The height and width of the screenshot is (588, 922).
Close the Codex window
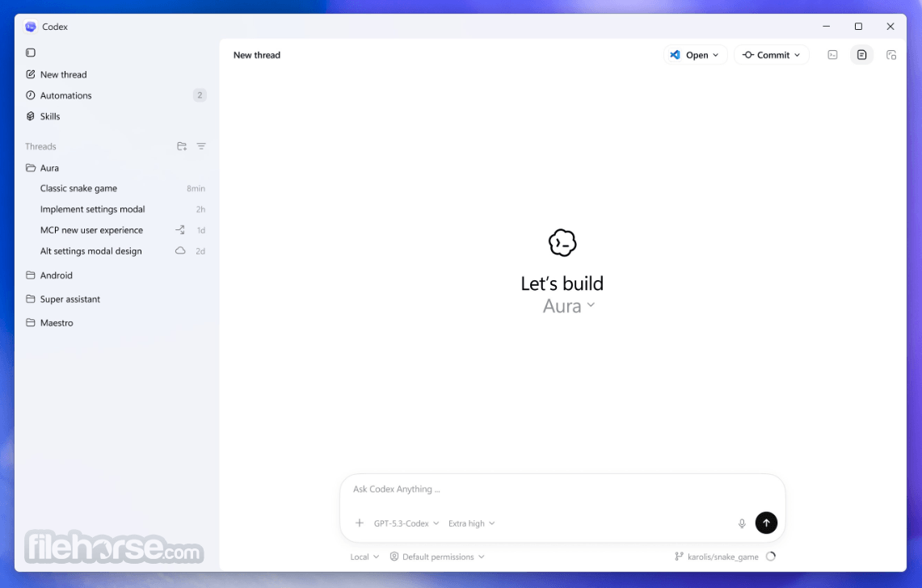pyautogui.click(x=890, y=27)
